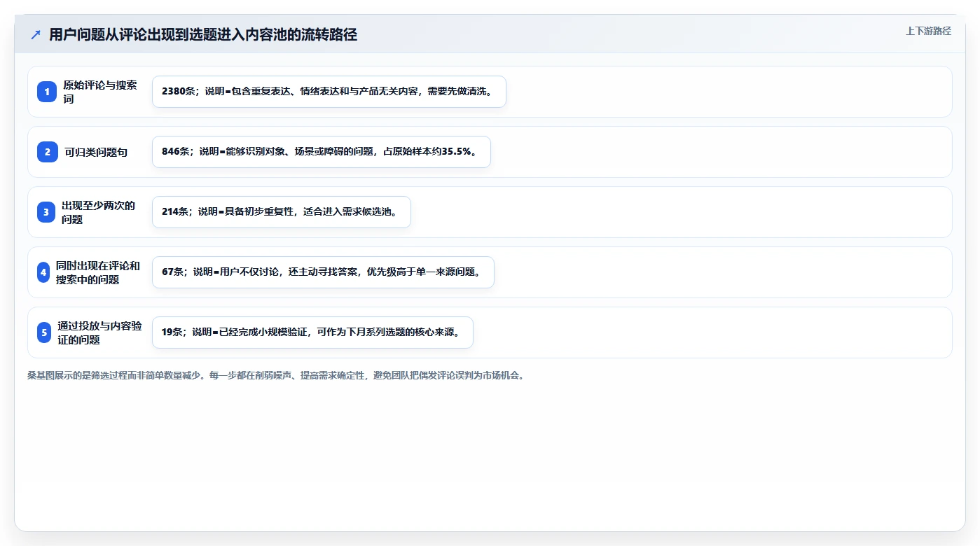Image resolution: width=980 pixels, height=546 pixels.
Task: Select the 出现至少两次的问题 step label
Action: click(98, 212)
